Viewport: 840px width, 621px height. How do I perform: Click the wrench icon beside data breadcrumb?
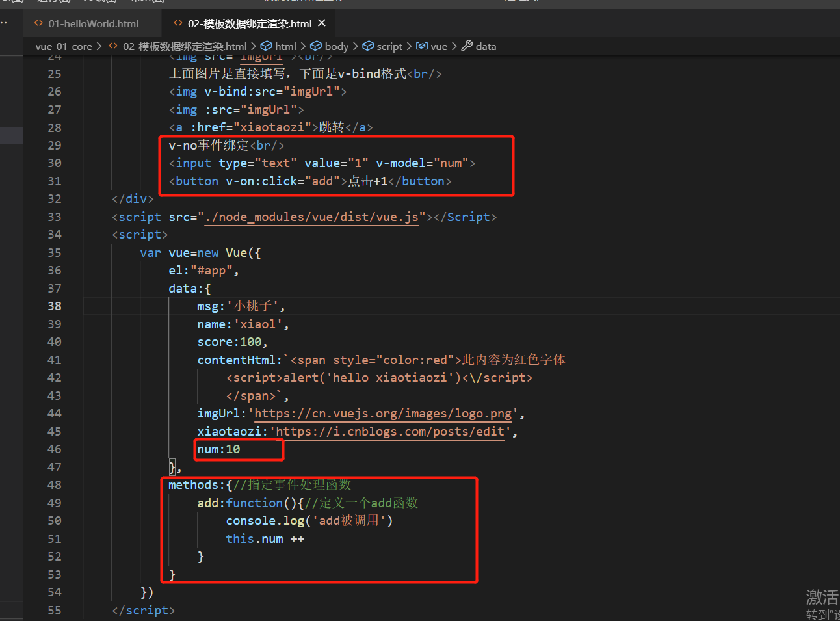[x=467, y=46]
